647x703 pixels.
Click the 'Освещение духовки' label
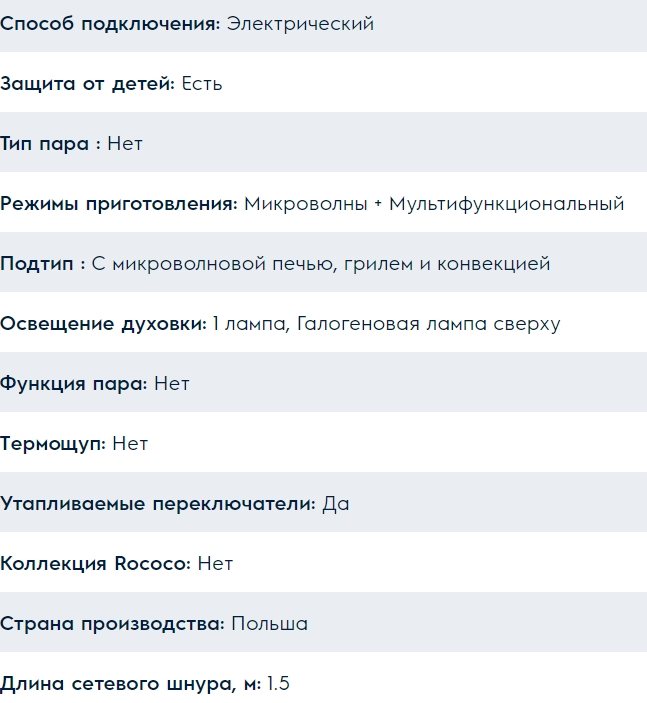point(103,324)
